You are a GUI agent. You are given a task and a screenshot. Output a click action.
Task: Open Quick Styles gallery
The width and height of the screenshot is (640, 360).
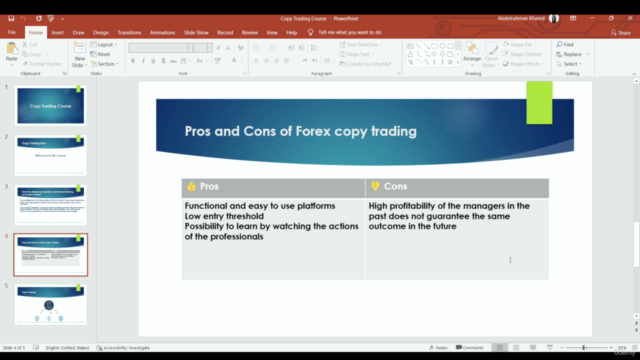pos(491,55)
